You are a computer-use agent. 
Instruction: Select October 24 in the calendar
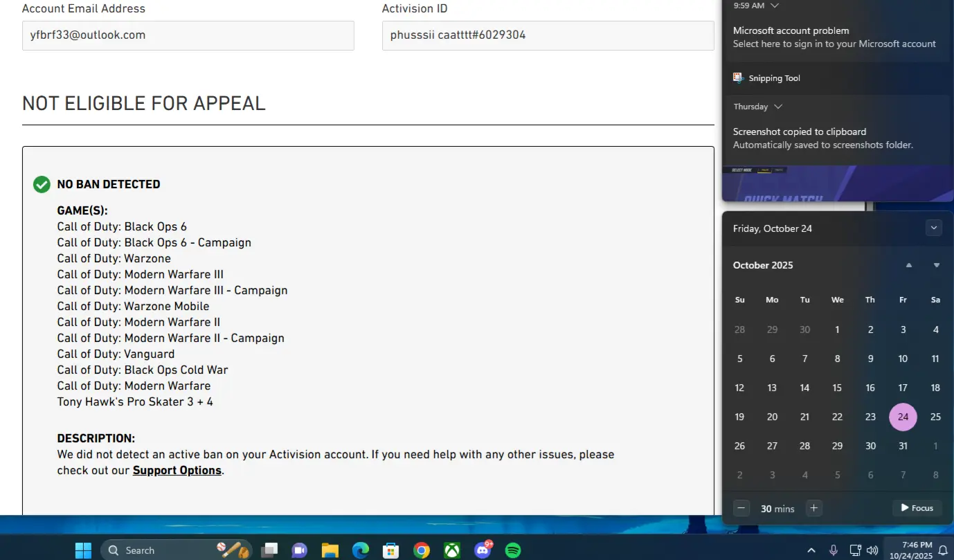click(x=903, y=417)
